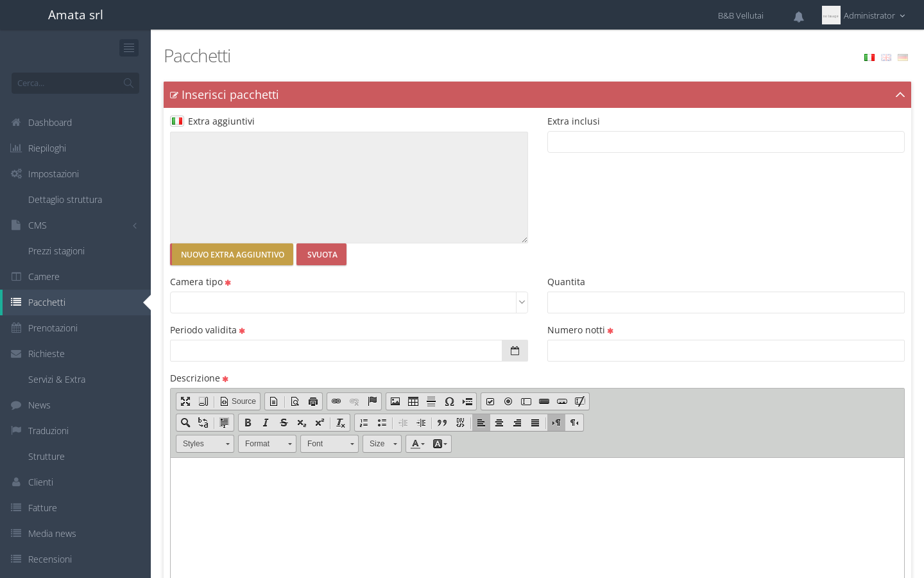This screenshot has width=924, height=578.
Task: Click the Nuovo Extra Aggiuntivo button
Action: tap(232, 254)
